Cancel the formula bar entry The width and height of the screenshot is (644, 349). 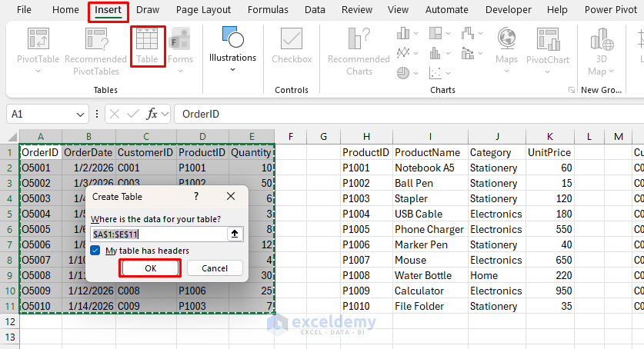[x=115, y=114]
